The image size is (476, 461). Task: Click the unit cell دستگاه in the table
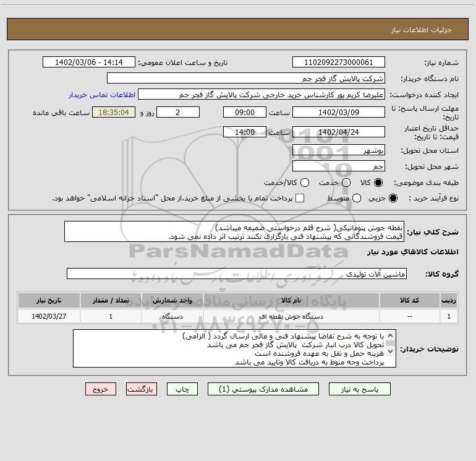172,316
